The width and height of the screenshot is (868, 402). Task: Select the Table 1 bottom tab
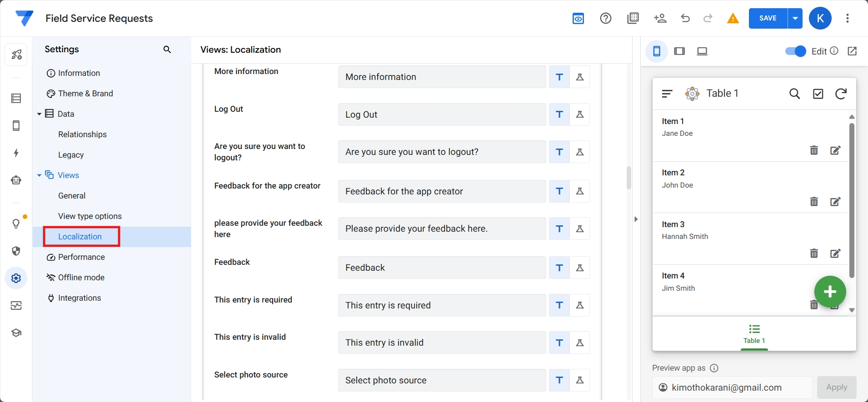click(754, 335)
